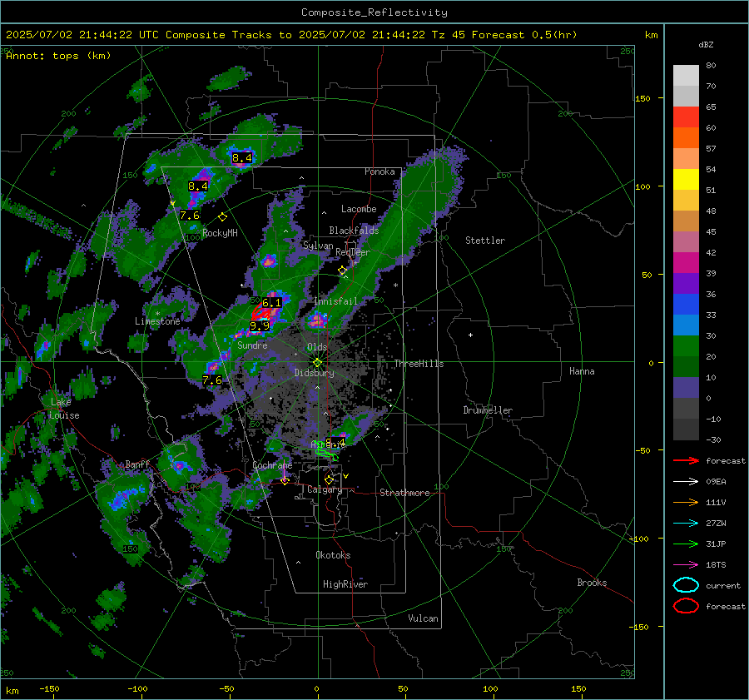749x700 pixels.
Task: Click the dBZ legend heading
Action: [x=706, y=44]
